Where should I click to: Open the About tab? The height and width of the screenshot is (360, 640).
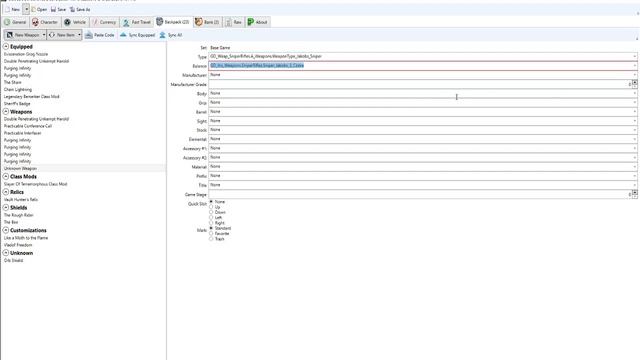click(x=258, y=22)
